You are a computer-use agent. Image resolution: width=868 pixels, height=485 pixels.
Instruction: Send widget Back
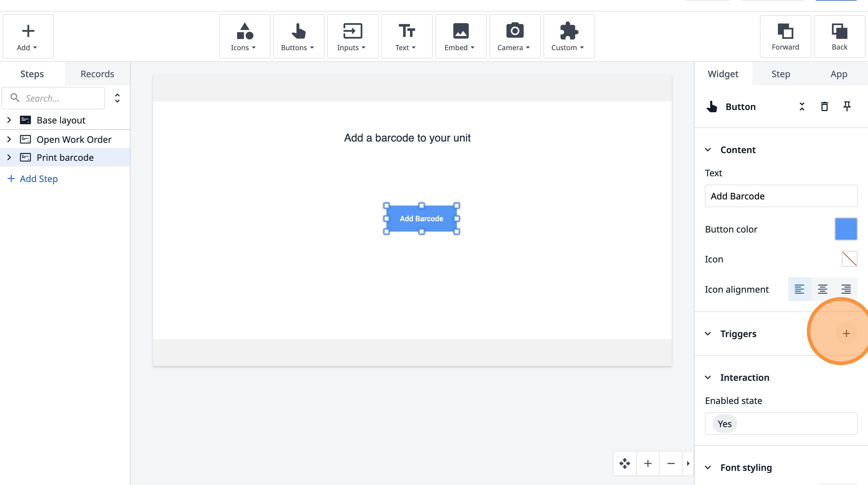[x=839, y=36]
